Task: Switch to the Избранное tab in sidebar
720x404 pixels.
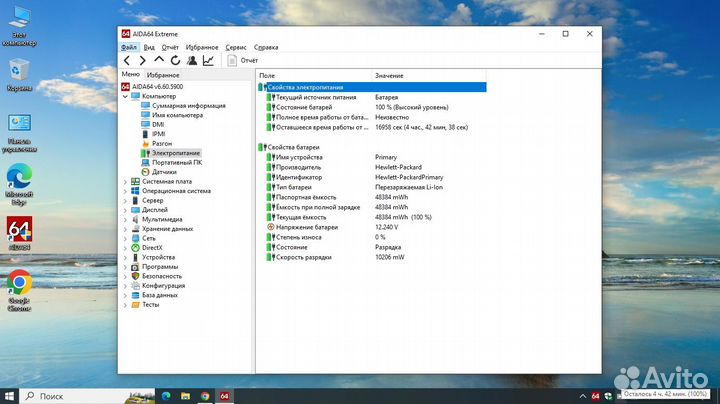Action: (x=163, y=75)
